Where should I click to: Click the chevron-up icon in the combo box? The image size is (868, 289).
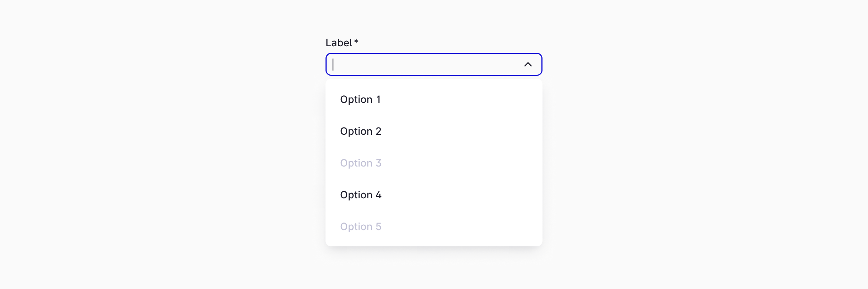point(528,64)
